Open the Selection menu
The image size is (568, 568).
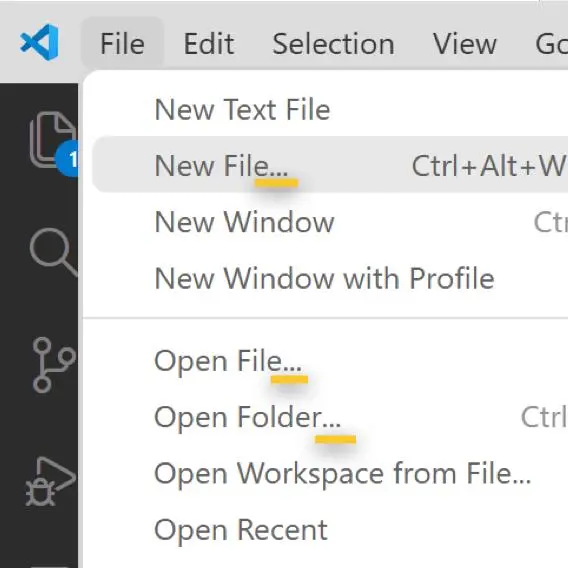pos(333,43)
